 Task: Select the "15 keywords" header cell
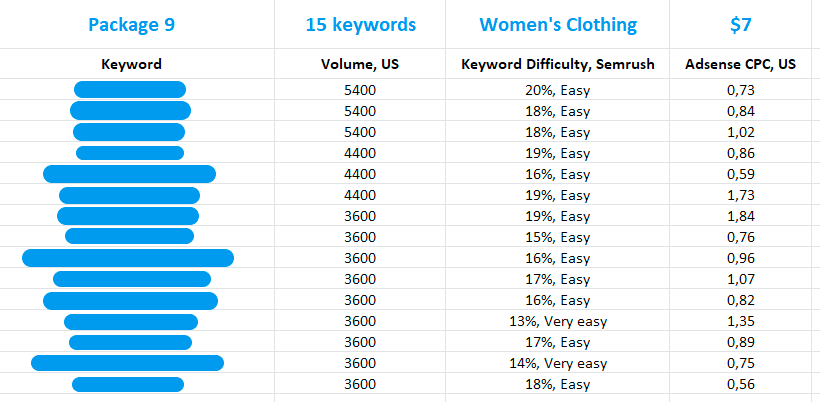[360, 24]
